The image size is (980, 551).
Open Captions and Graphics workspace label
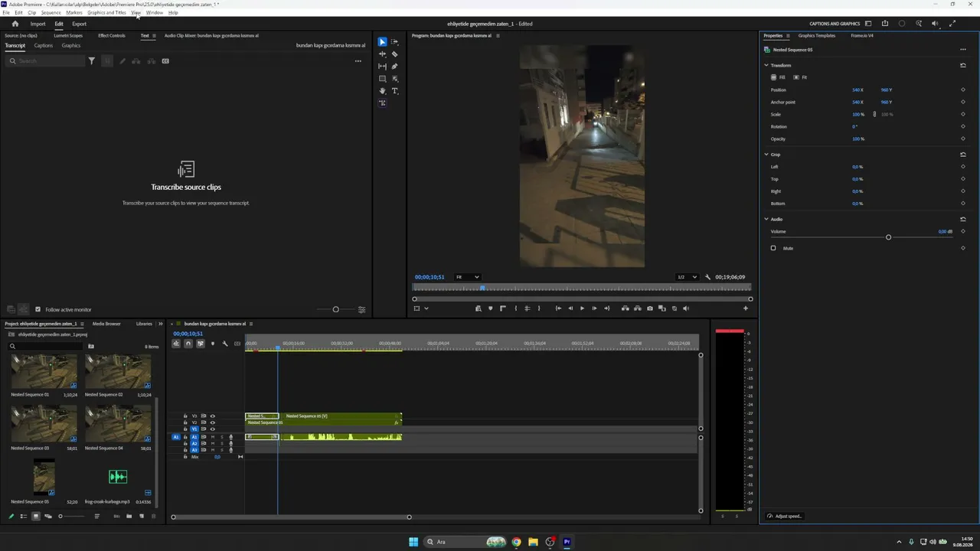(835, 24)
